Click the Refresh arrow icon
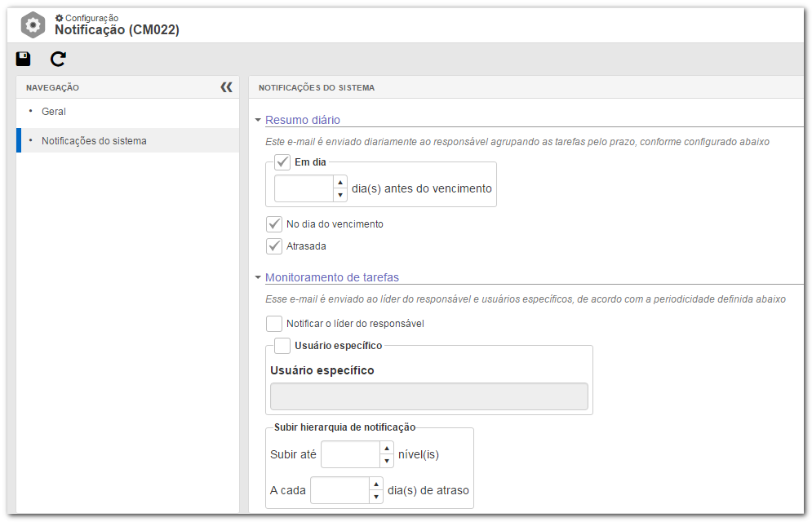Image resolution: width=812 pixels, height=522 pixels. point(58,59)
